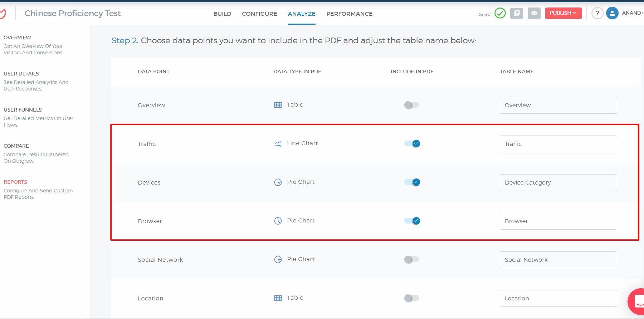Turn off the Browser PDF toggle
Screen dimensions: 644x319
[412, 221]
